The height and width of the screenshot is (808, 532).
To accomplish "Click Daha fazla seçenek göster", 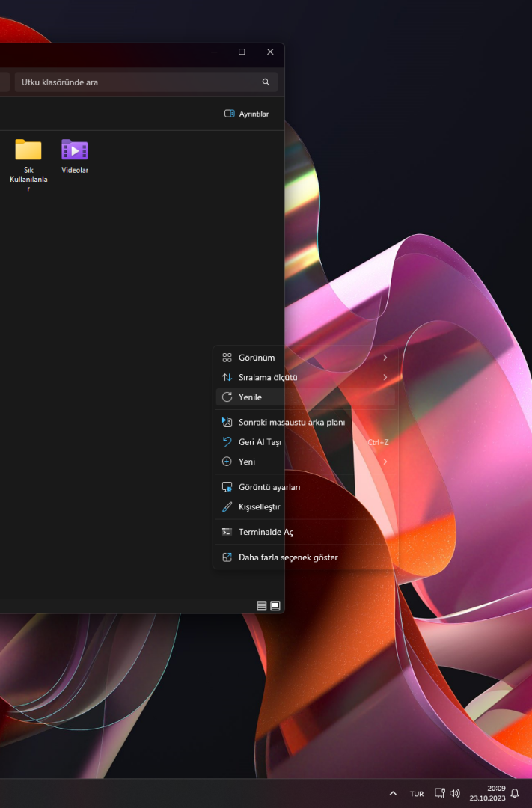I will click(x=305, y=557).
